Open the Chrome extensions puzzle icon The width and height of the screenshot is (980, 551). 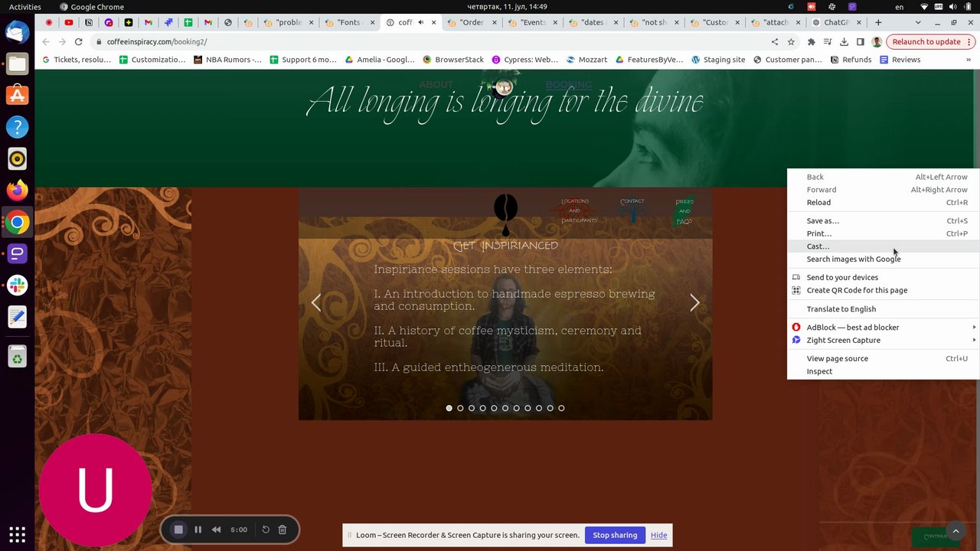812,42
